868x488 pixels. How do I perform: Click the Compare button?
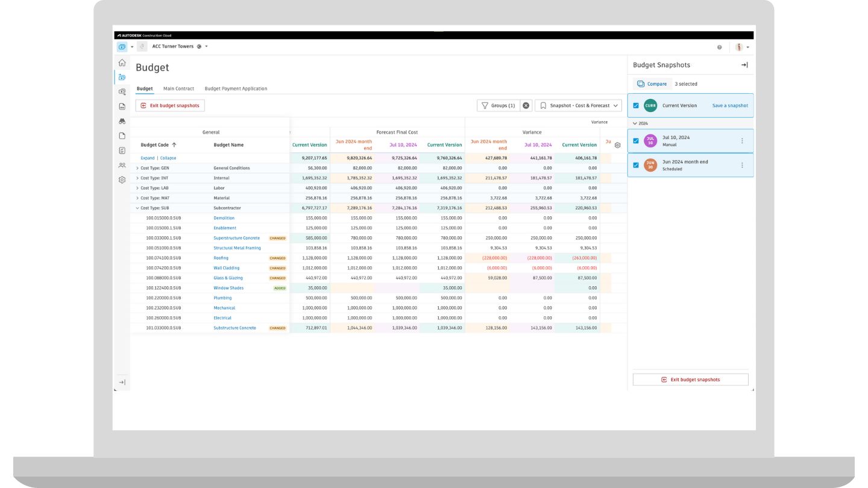click(652, 84)
